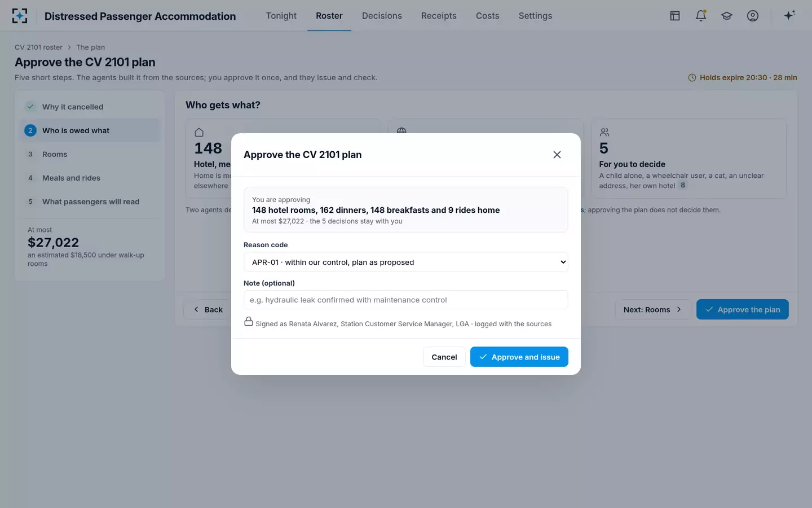Go to Next: Rooms
The width and height of the screenshot is (812, 508).
[x=653, y=309]
